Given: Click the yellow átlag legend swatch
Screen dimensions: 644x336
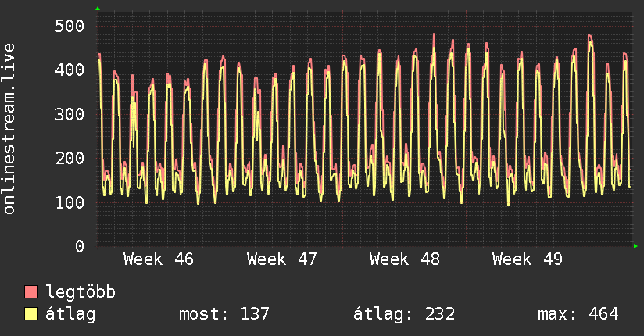Looking at the screenshot, I should (31, 314).
